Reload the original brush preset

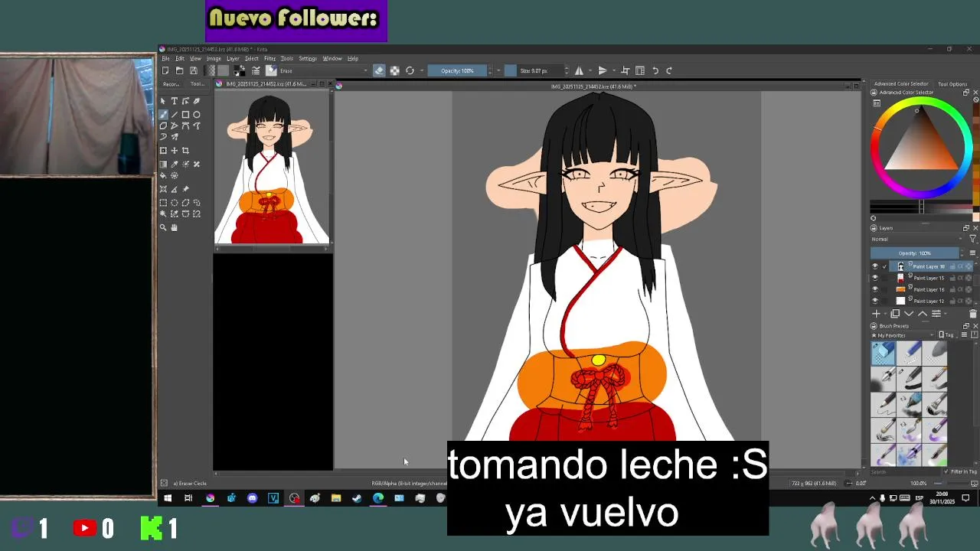[x=410, y=70]
